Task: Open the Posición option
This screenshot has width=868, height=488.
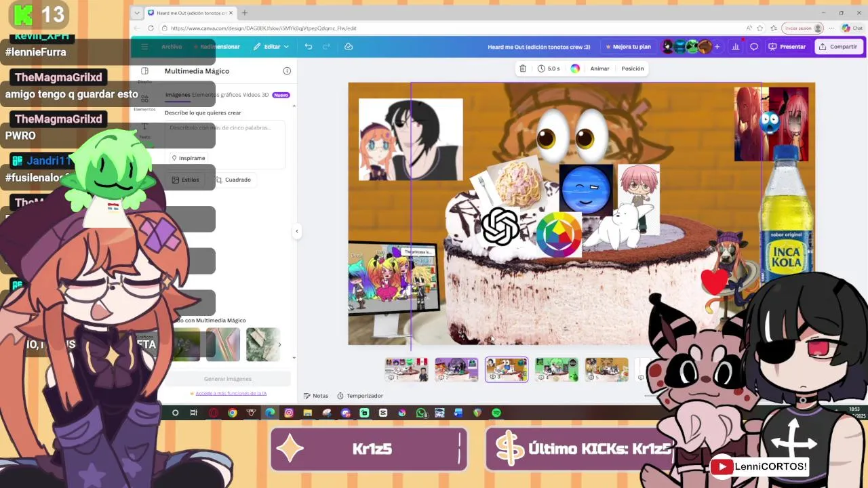Action: point(633,68)
